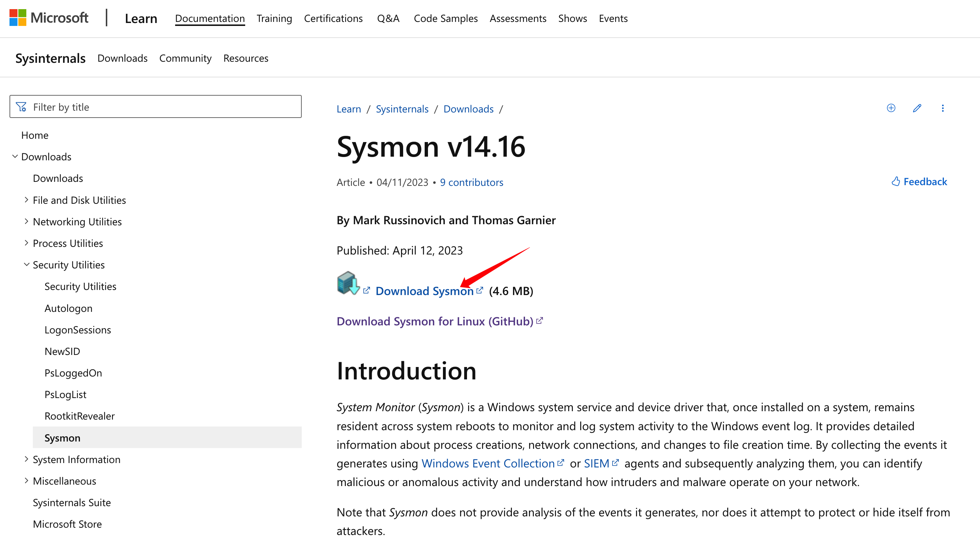Viewport: 980px width, 539px height.
Task: Click the Filter by title field
Action: (x=155, y=107)
